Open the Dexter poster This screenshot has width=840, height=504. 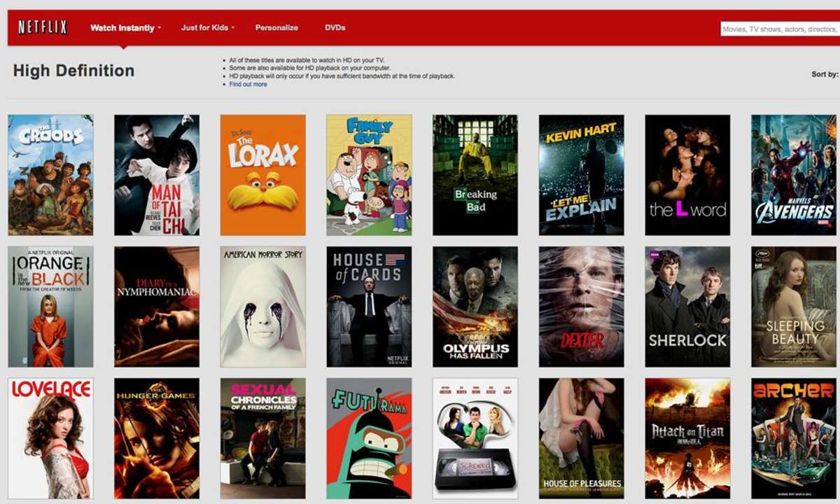581,307
